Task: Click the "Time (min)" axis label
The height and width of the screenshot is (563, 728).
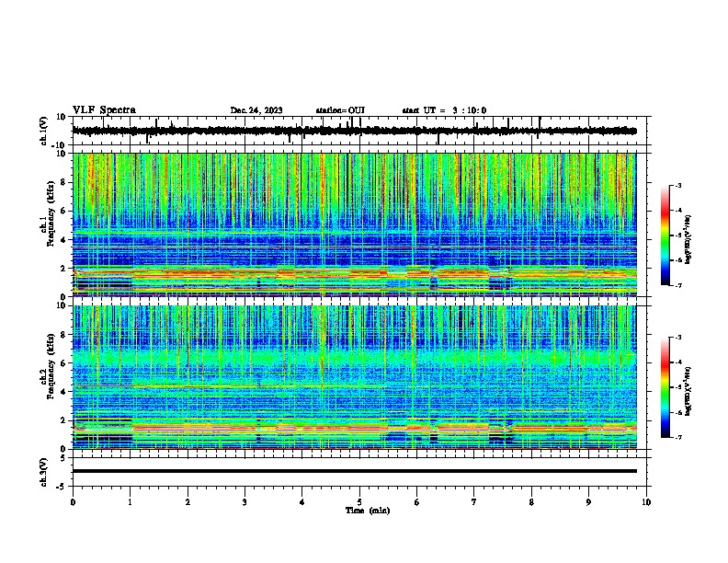Action: click(x=368, y=511)
